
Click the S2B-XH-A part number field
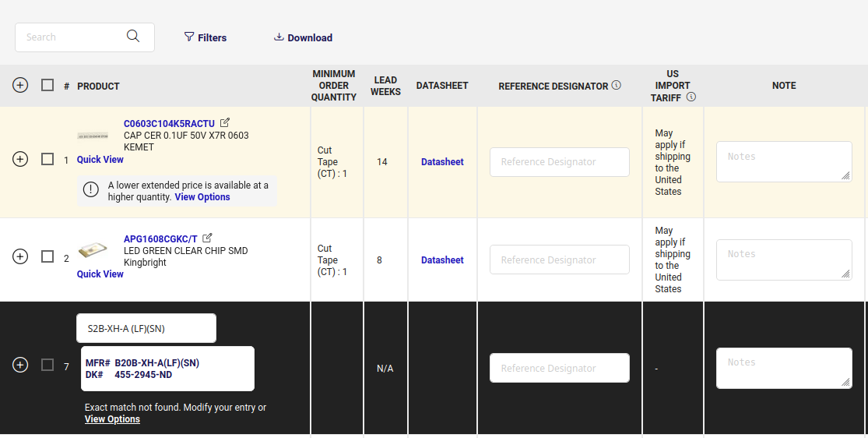[146, 328]
